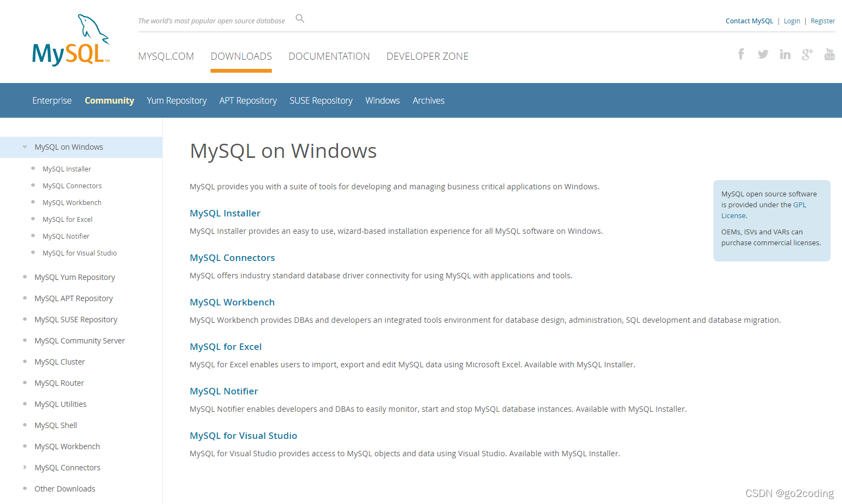
Task: Choose the Windows menu item
Action: pos(382,100)
